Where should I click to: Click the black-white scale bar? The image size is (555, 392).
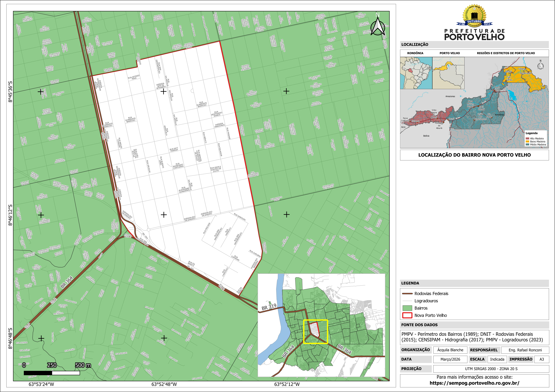tap(52, 373)
